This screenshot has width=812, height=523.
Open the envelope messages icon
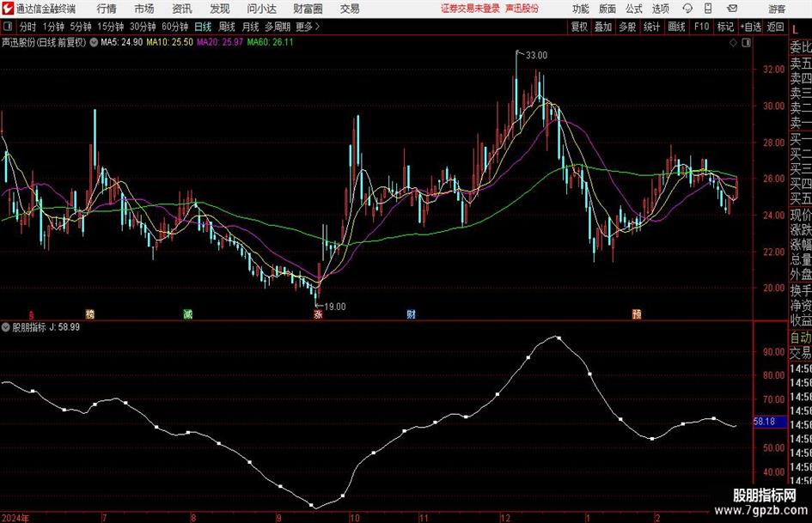(x=732, y=9)
